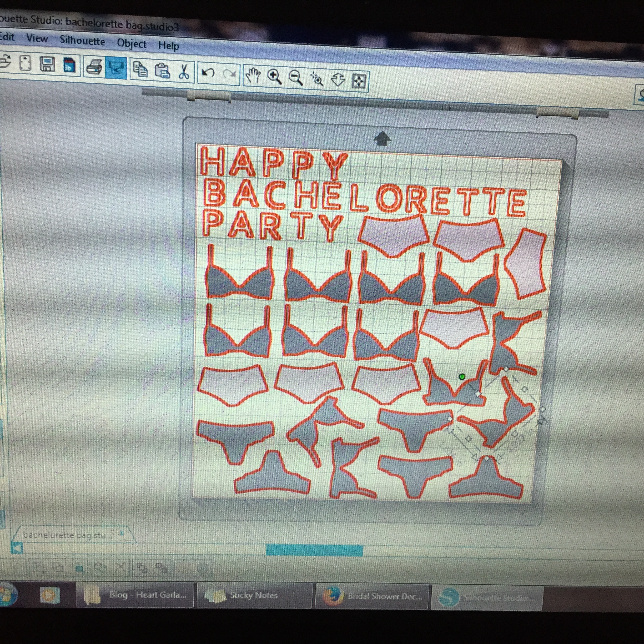Viewport: 644px width, 644px height.
Task: Select the Drag Zoom tool
Action: tap(338, 80)
